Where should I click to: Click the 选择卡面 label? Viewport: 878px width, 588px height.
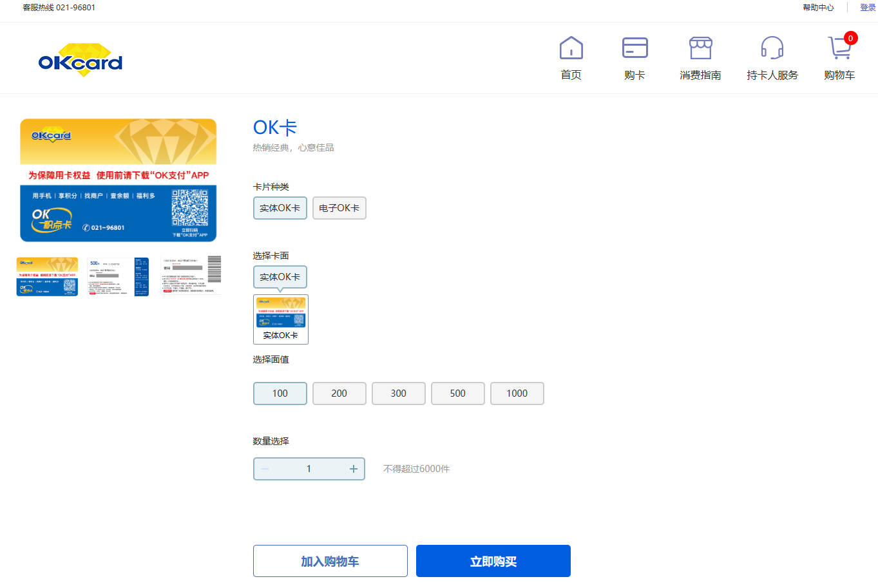point(271,256)
